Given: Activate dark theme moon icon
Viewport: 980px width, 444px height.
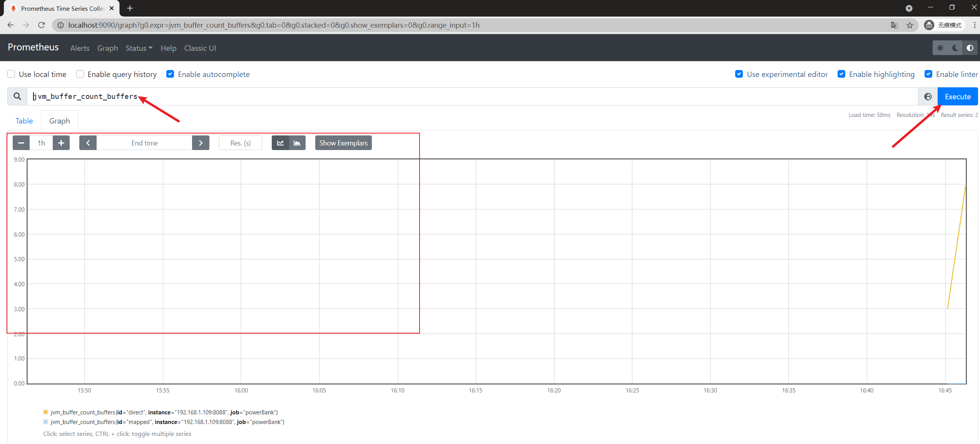Looking at the screenshot, I should (955, 48).
